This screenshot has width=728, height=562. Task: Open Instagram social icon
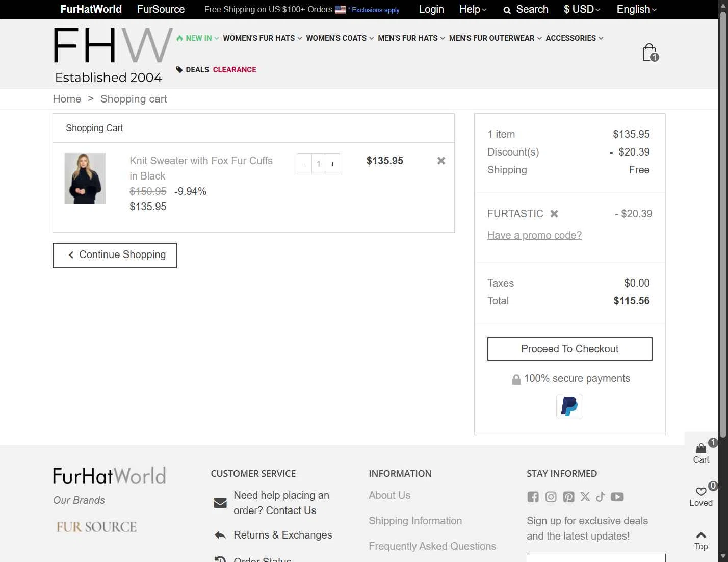click(551, 497)
